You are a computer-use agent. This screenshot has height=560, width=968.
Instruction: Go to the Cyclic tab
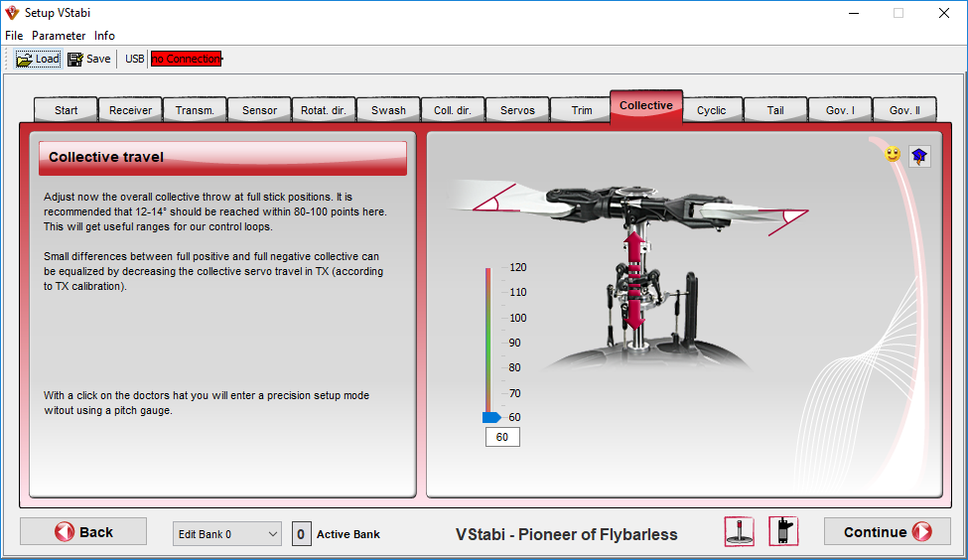point(711,110)
